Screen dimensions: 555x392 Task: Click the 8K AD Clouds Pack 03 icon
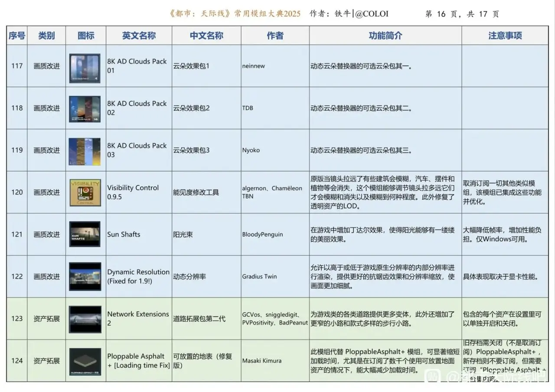(85, 151)
